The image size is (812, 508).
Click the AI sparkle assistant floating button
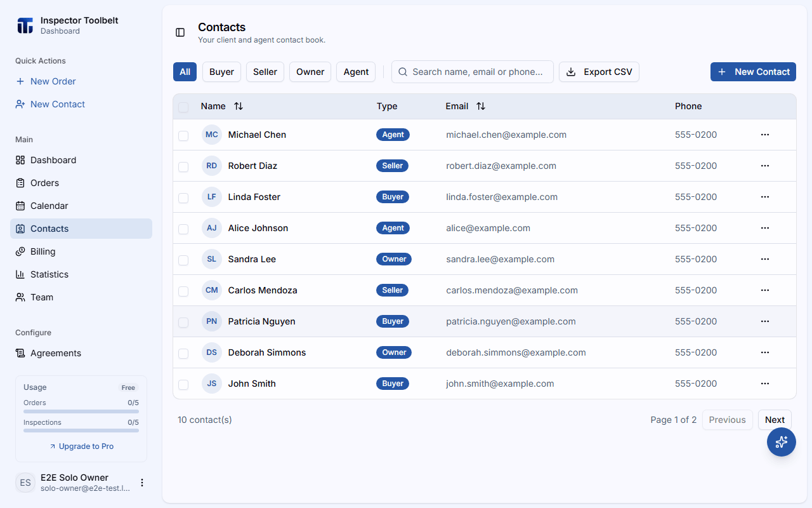(782, 442)
